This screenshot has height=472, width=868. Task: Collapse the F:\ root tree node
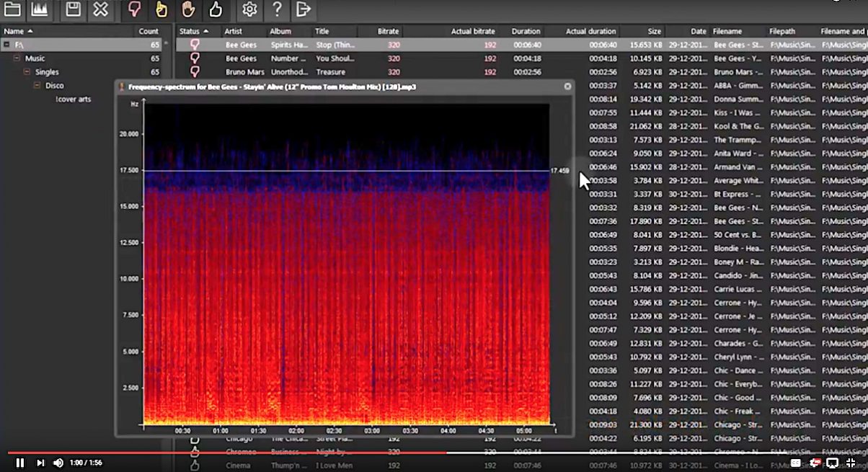point(6,45)
